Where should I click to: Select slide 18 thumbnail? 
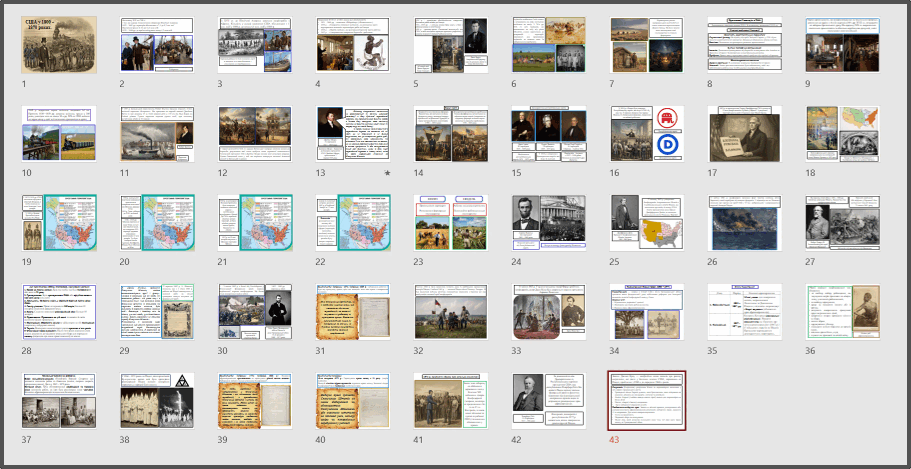click(842, 134)
